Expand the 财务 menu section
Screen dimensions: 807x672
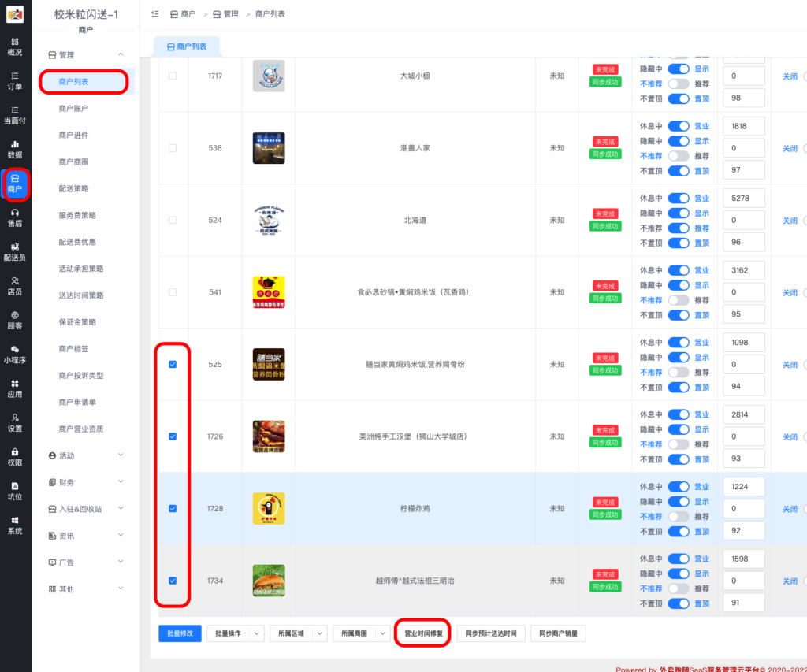[86, 482]
